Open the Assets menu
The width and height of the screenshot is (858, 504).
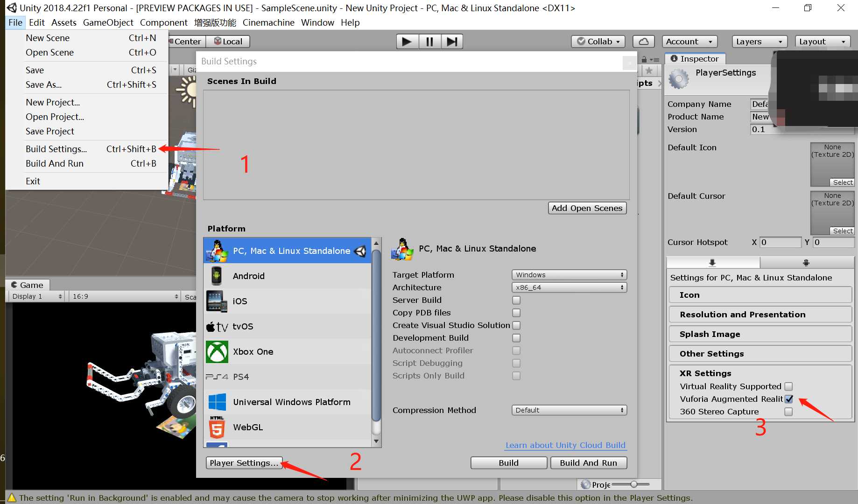(64, 22)
